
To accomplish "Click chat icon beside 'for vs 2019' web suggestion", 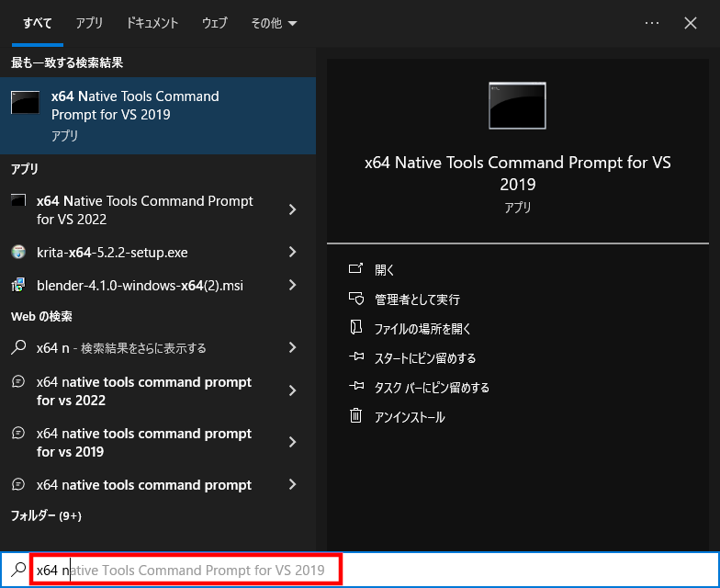I will click(x=18, y=433).
